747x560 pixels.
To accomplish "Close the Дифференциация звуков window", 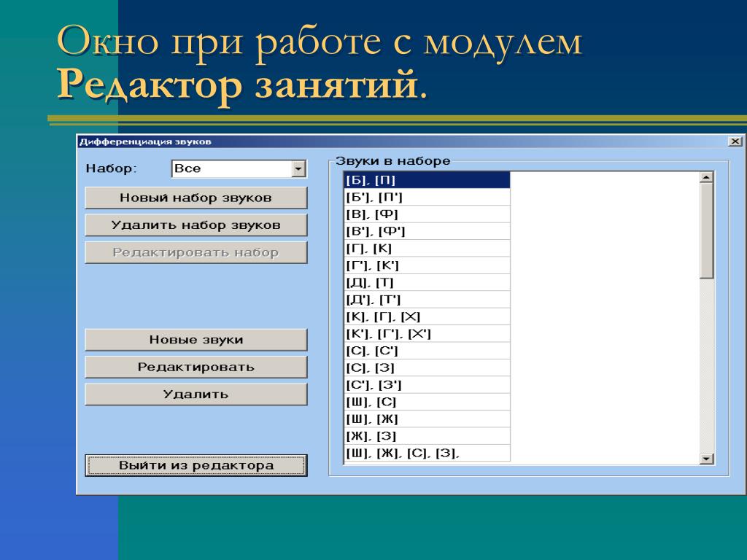I will (735, 141).
